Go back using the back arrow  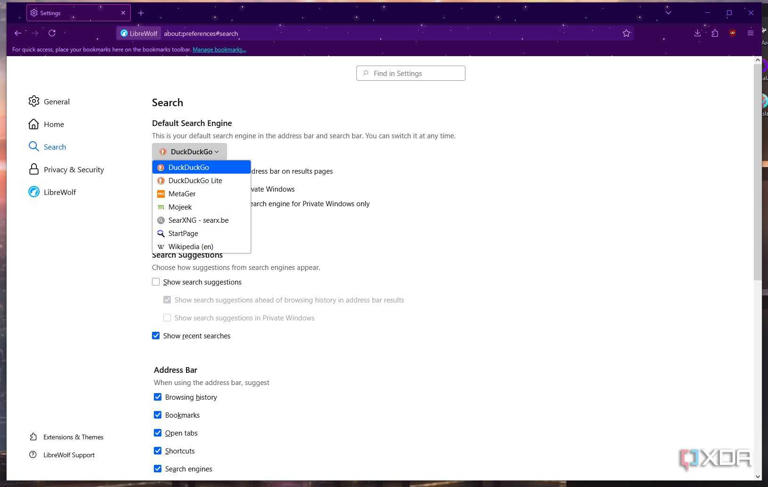[x=18, y=33]
